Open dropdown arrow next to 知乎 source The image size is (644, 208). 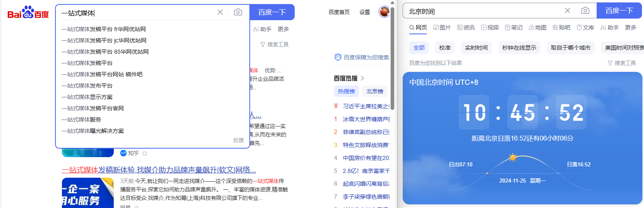point(145,153)
